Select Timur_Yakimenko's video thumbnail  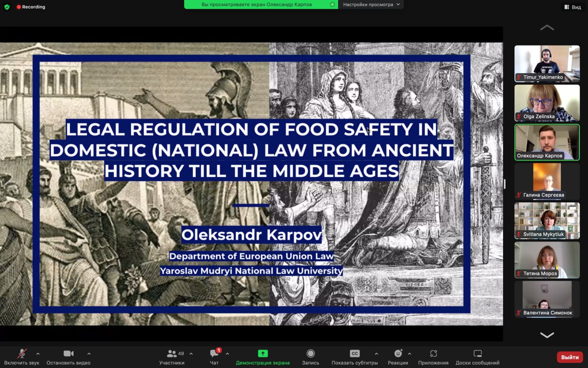click(547, 63)
